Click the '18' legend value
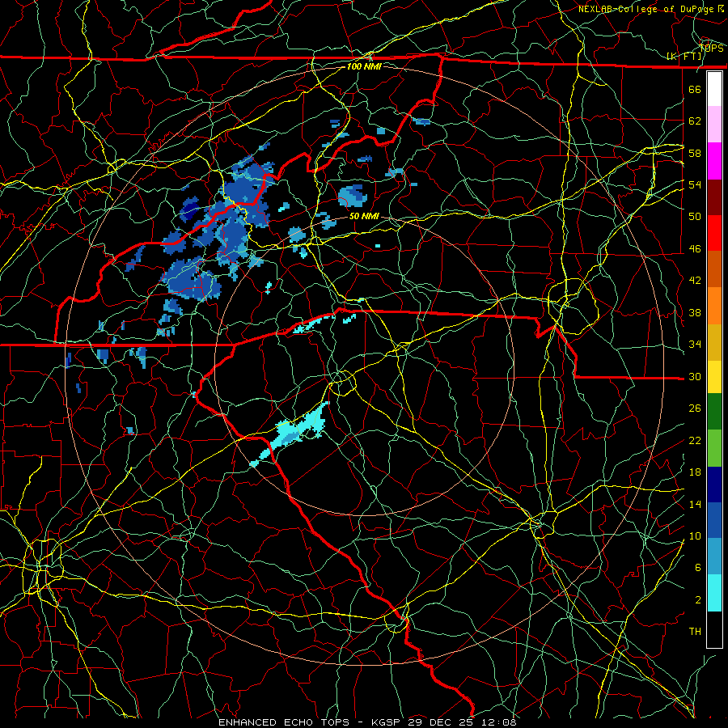 tap(695, 472)
